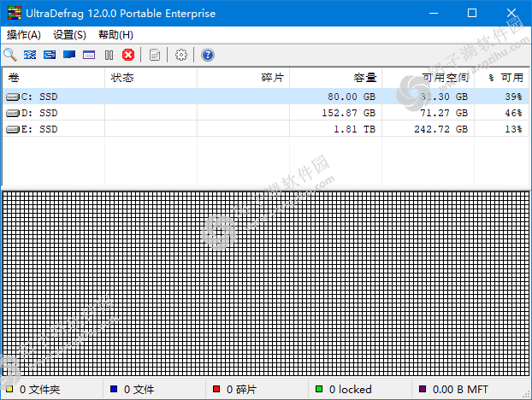Sort by 卷 column header
532x400 pixels.
pos(54,78)
